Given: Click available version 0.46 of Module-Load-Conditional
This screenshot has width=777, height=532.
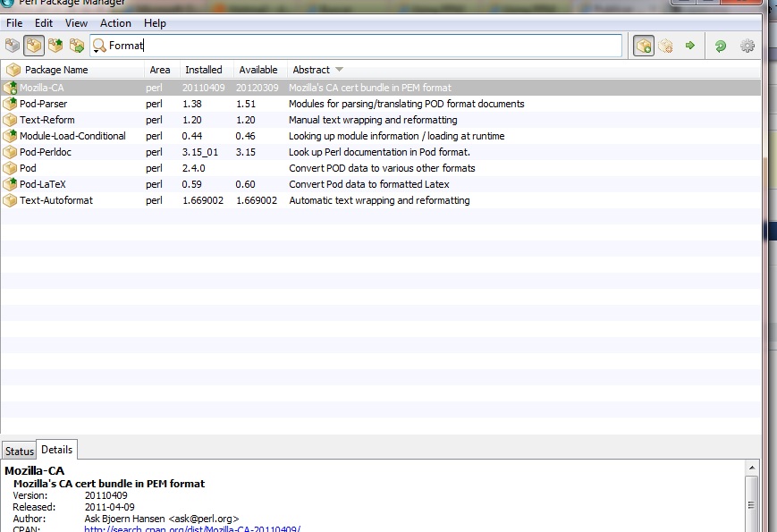Looking at the screenshot, I should point(245,136).
